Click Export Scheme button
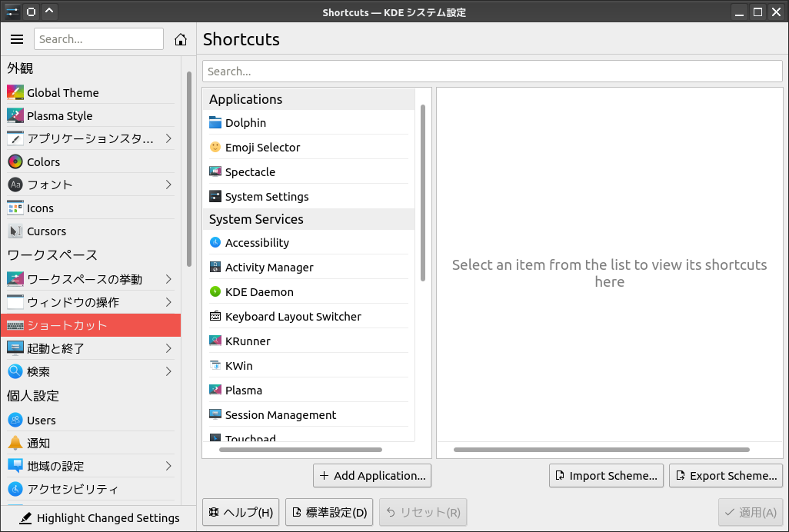This screenshot has width=789, height=532. [726, 476]
